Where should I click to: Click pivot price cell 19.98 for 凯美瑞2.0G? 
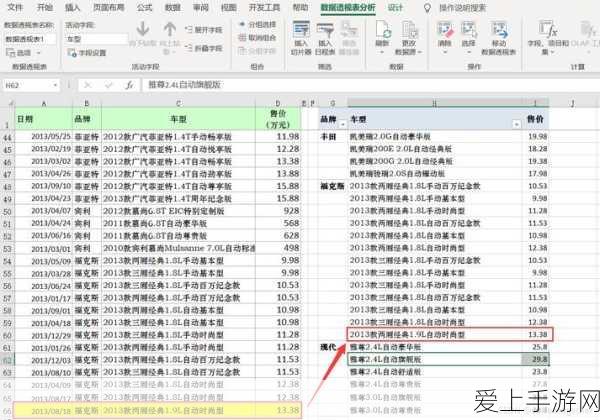(535, 137)
